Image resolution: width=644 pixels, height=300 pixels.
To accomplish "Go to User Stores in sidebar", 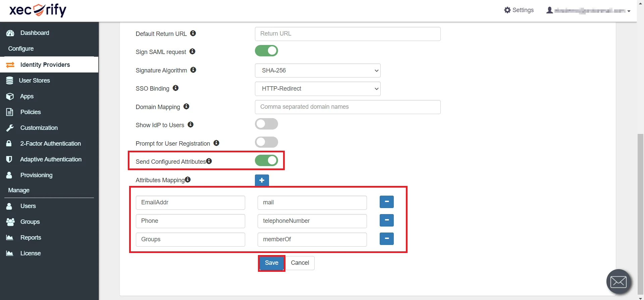I will click(x=34, y=81).
